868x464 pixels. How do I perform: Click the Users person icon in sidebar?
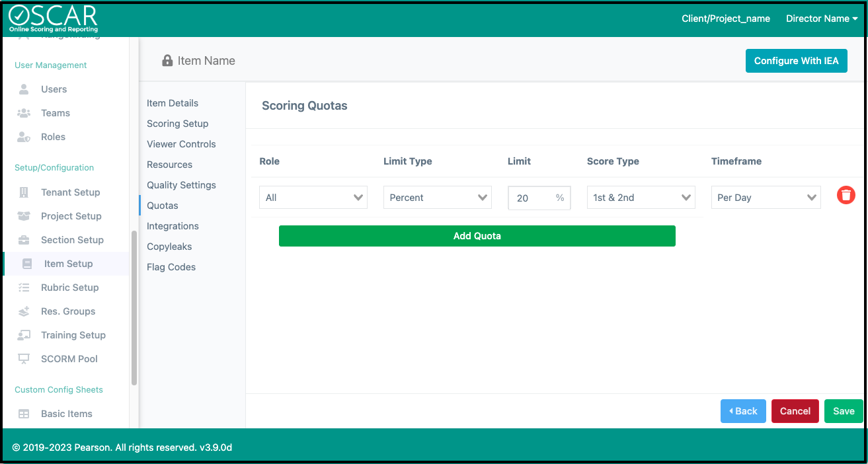[x=24, y=89]
